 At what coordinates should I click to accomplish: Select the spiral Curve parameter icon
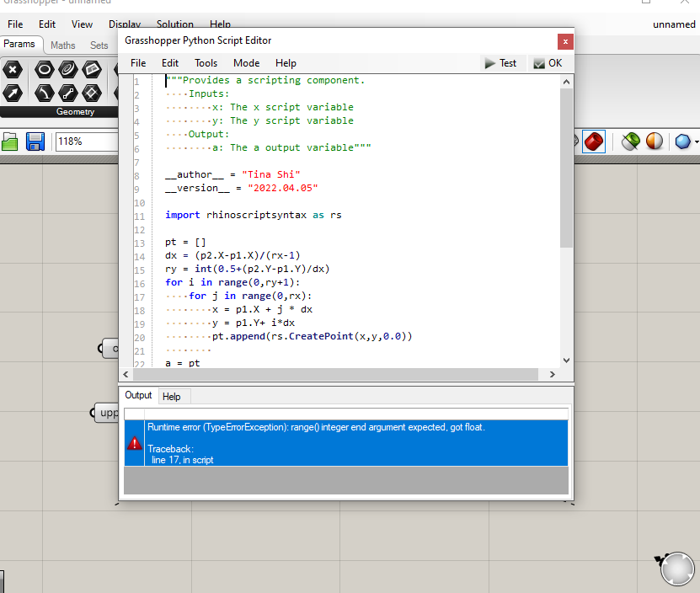(x=68, y=70)
